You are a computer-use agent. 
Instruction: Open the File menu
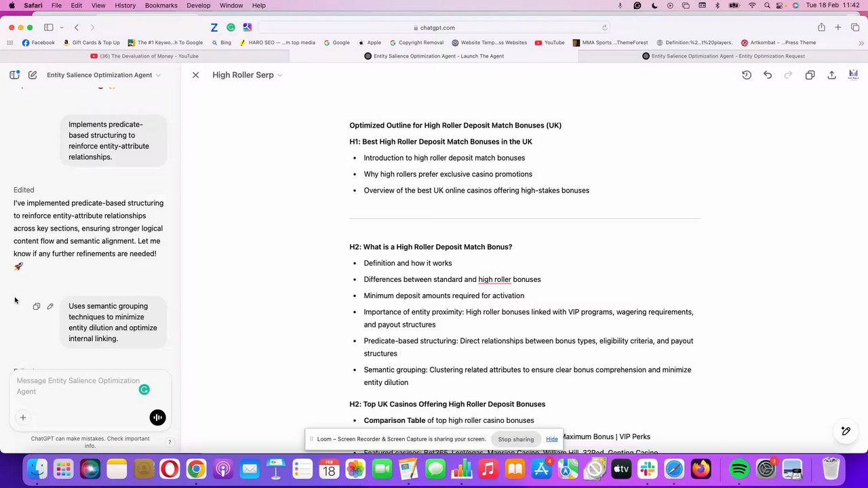point(56,5)
